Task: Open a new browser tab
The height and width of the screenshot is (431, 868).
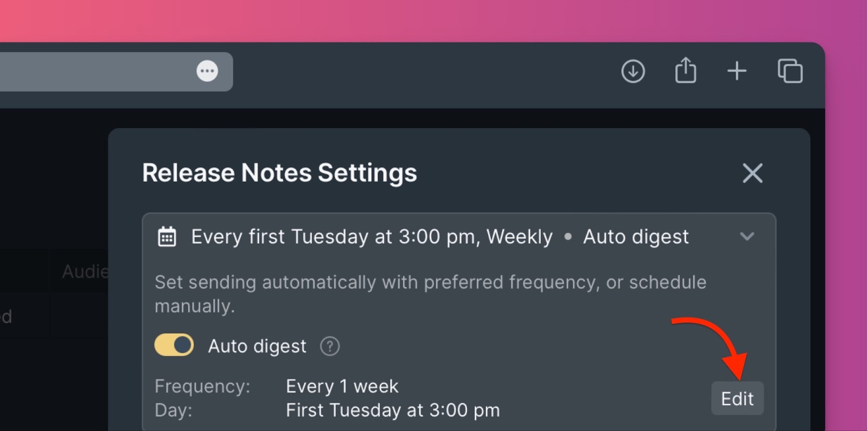Action: (737, 71)
